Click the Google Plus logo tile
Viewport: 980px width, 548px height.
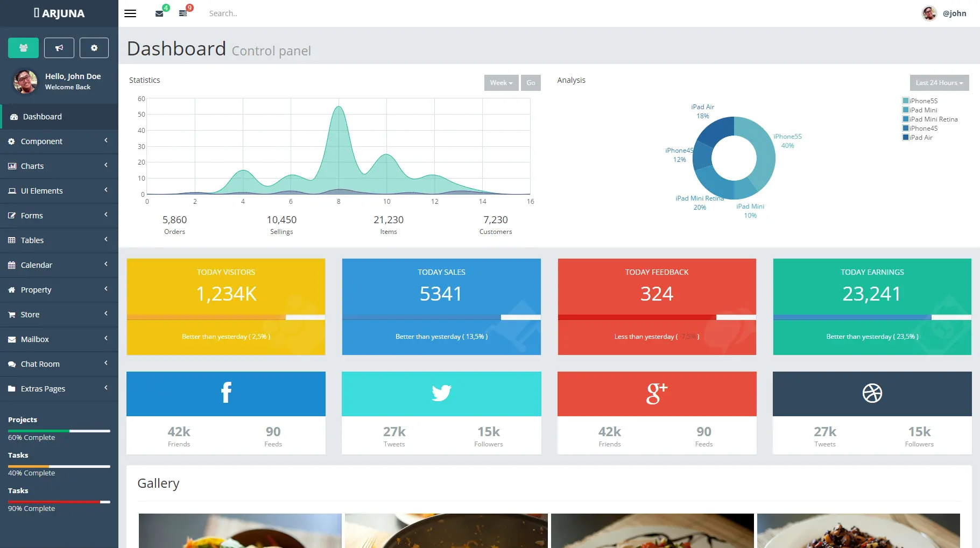tap(657, 394)
